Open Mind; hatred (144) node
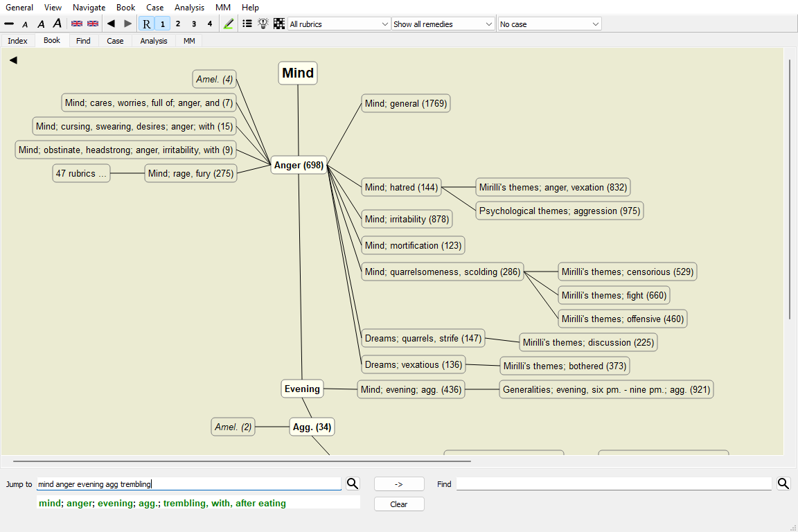 pos(401,187)
